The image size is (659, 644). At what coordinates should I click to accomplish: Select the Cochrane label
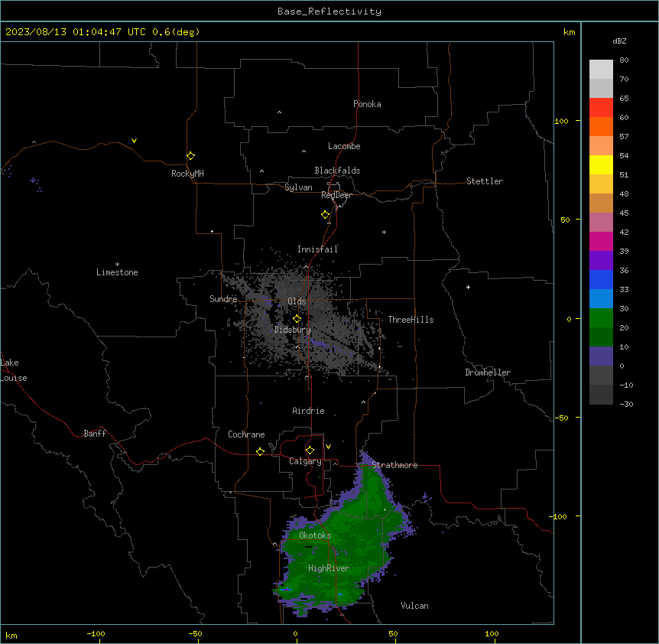[246, 434]
